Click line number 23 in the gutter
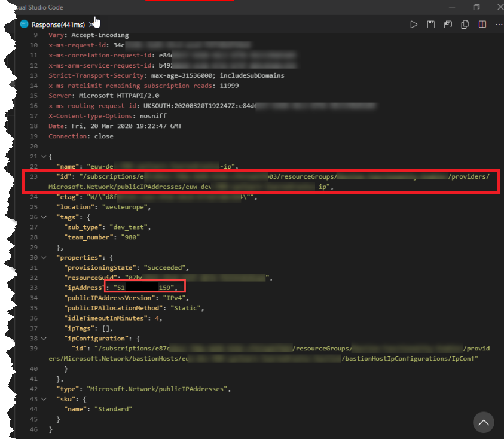Screen dimensions: 504x439 click(x=33, y=176)
